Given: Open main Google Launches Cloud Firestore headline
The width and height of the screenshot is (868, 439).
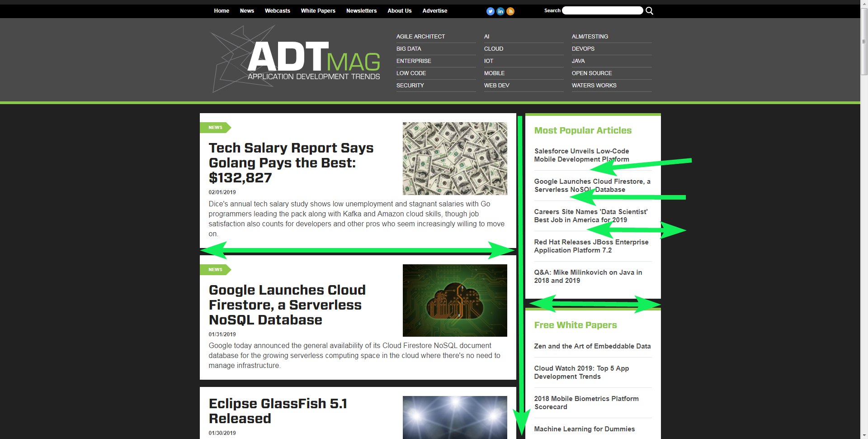Looking at the screenshot, I should pyautogui.click(x=287, y=305).
